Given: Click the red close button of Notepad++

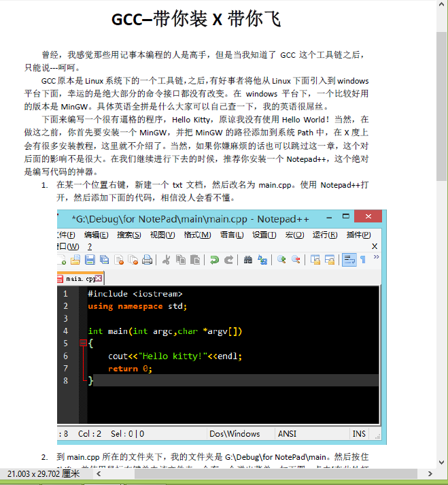Looking at the screenshot, I should pos(368,216).
